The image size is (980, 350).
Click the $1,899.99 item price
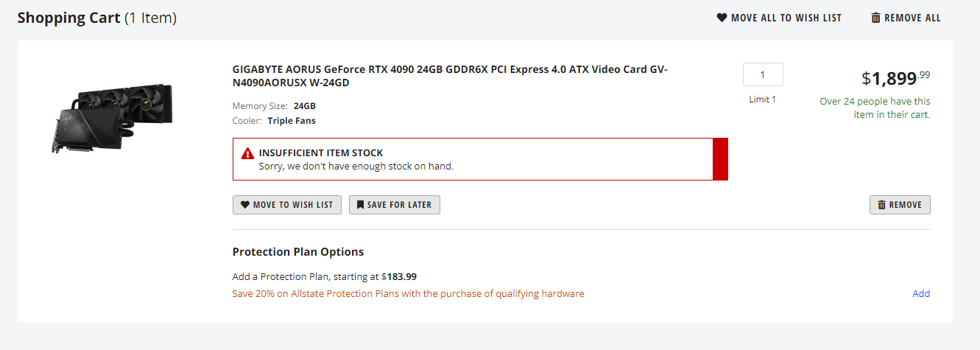tap(895, 77)
